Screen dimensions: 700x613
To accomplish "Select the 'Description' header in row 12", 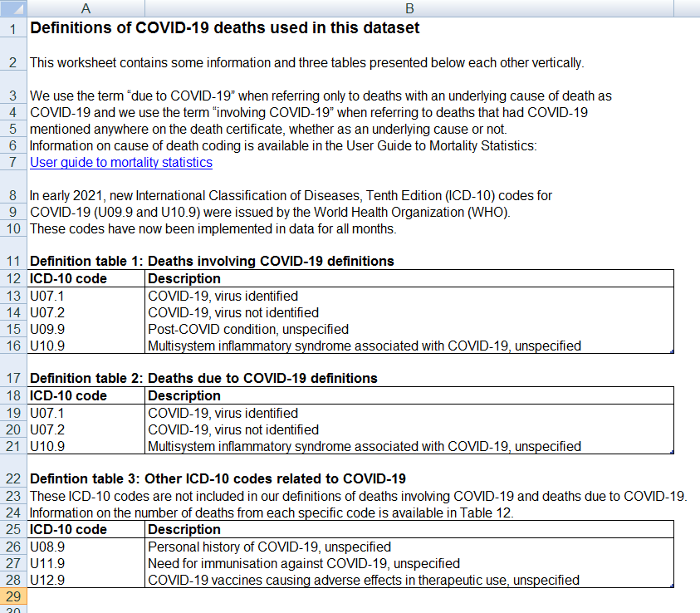I will click(x=409, y=278).
